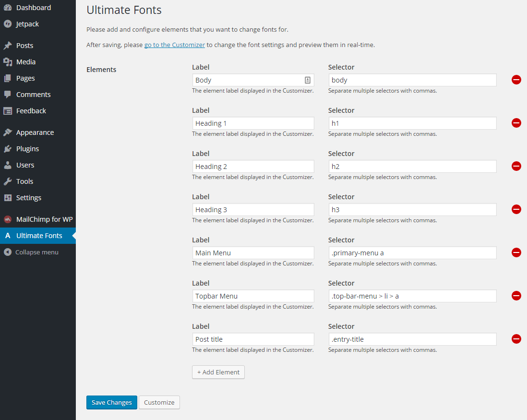Go to the Settings menu
This screenshot has height=420, width=527.
pos(28,198)
